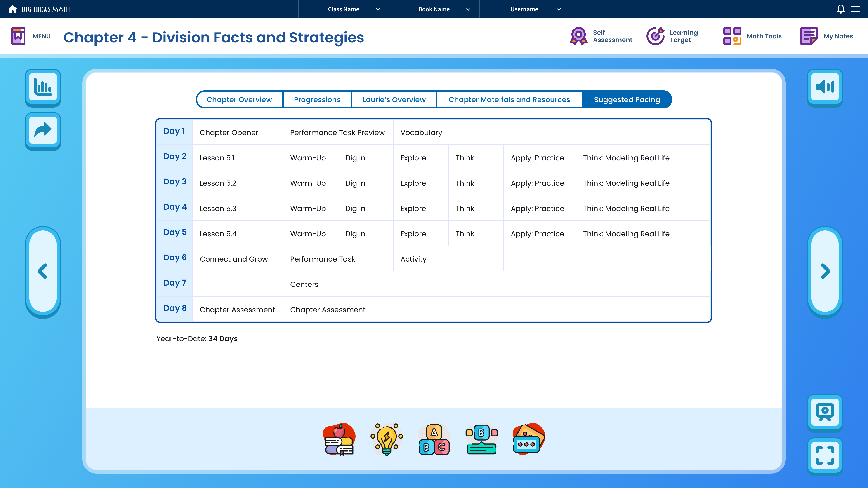Switch to the Chapter Overview tab
Screen dimensions: 868x488
(239, 99)
